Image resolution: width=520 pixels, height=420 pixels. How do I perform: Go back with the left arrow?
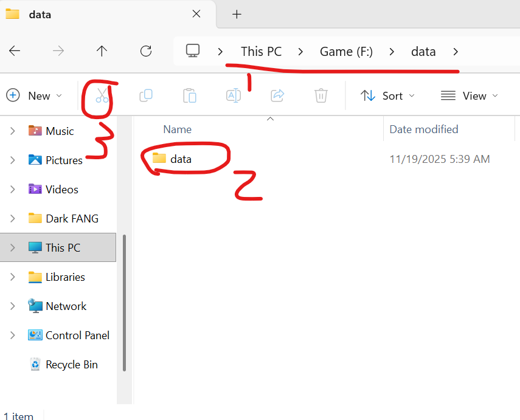15,51
